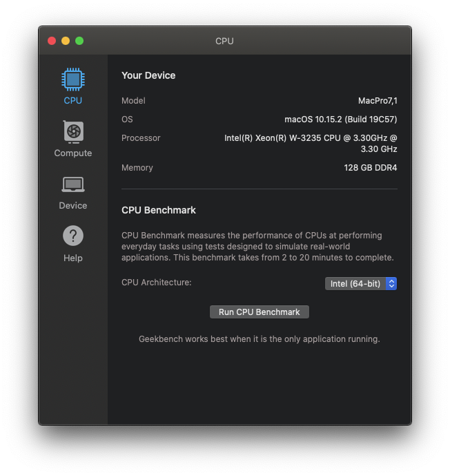Click the CPU Benchmark description paragraph
The height and width of the screenshot is (476, 450).
pos(257,247)
